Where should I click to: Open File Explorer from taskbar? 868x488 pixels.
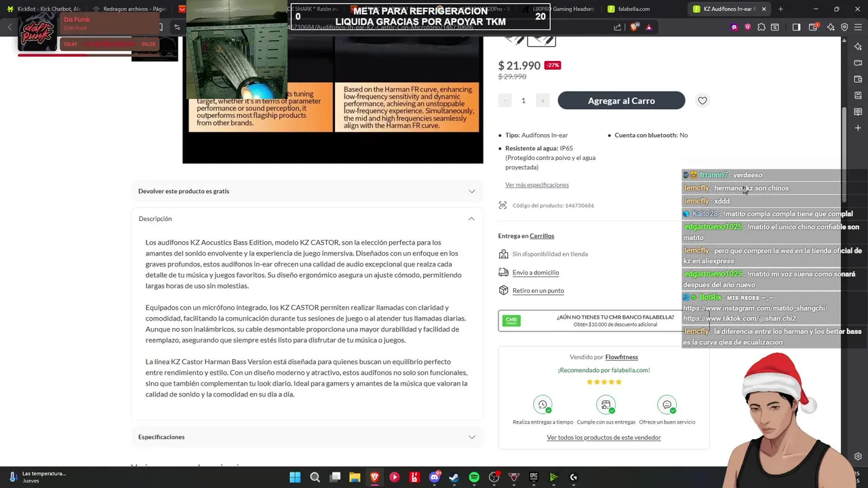355,477
